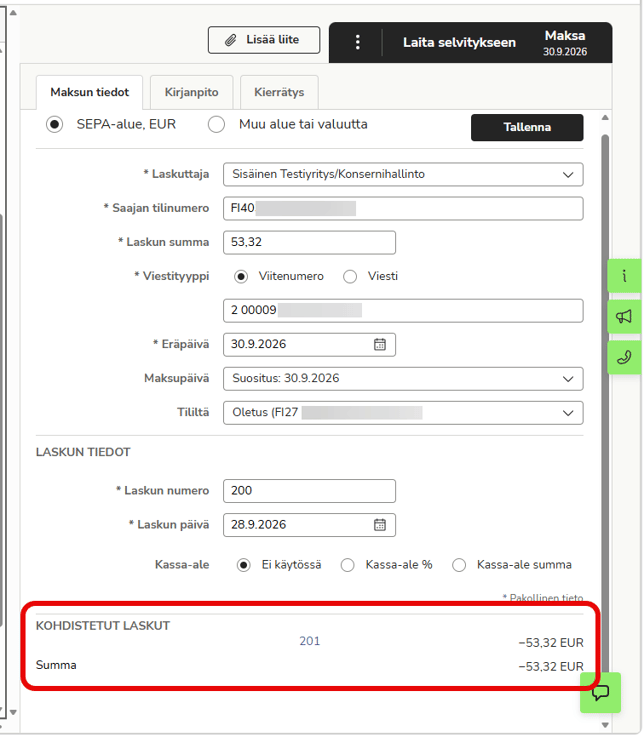
Task: Click Laita selvitykseen button
Action: (x=459, y=42)
